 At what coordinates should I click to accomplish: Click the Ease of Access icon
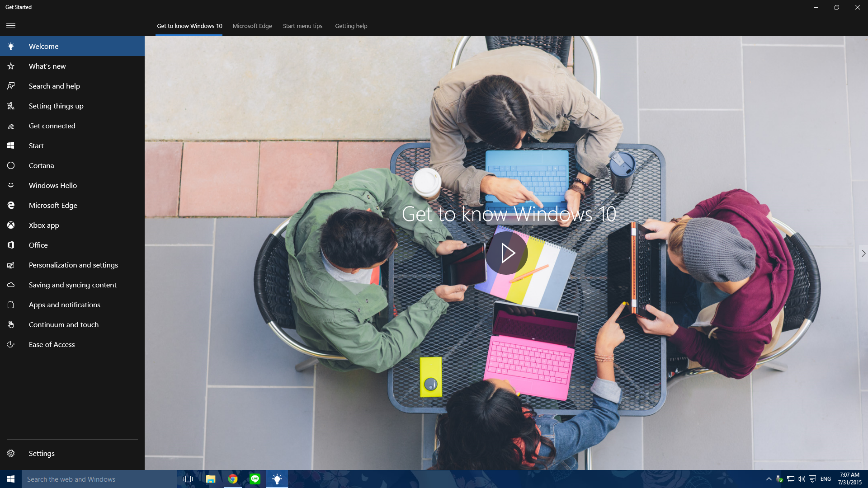coord(11,344)
